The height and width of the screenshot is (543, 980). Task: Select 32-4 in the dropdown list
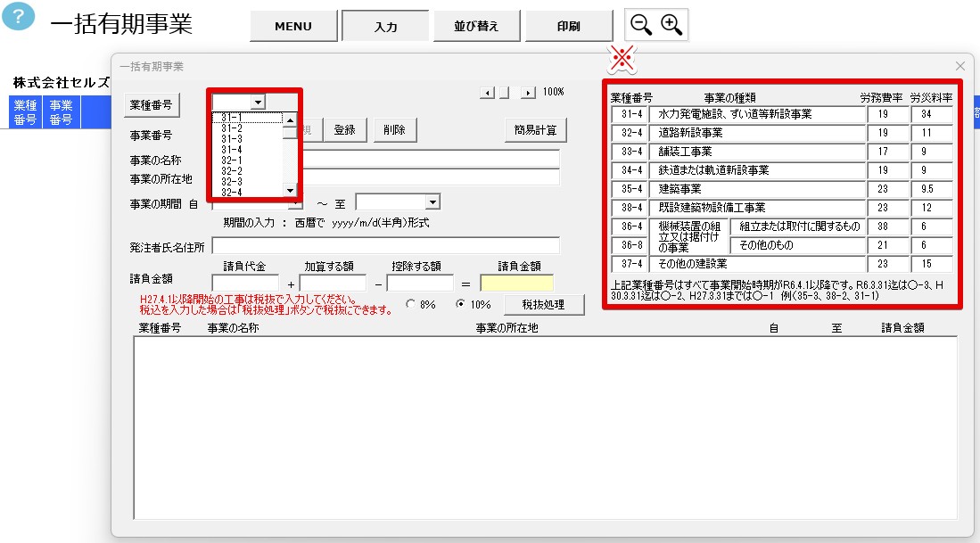click(x=247, y=192)
